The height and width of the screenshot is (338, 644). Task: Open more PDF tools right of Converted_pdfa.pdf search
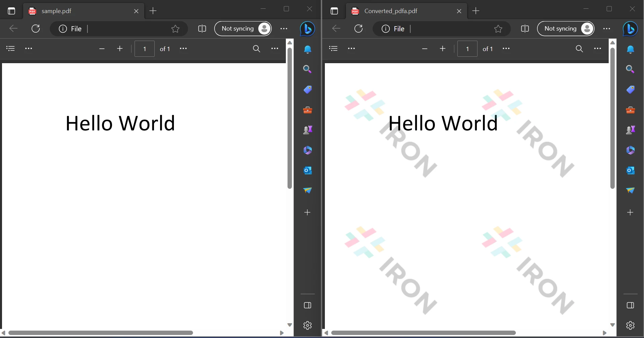pyautogui.click(x=598, y=48)
